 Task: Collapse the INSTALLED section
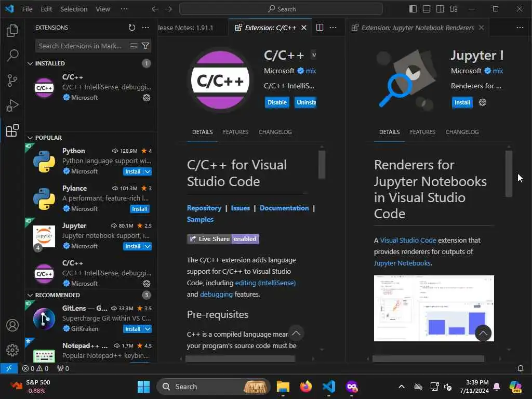tap(30, 63)
